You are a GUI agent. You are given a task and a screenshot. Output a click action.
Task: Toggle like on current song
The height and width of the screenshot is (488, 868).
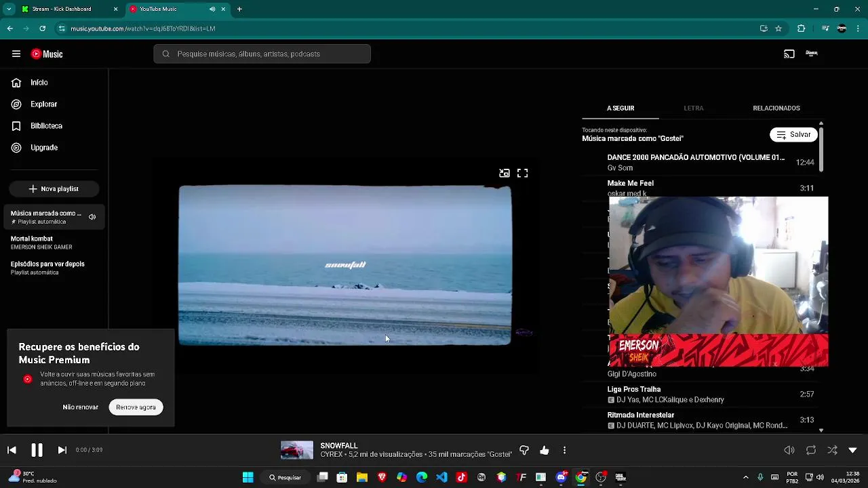pyautogui.click(x=545, y=450)
